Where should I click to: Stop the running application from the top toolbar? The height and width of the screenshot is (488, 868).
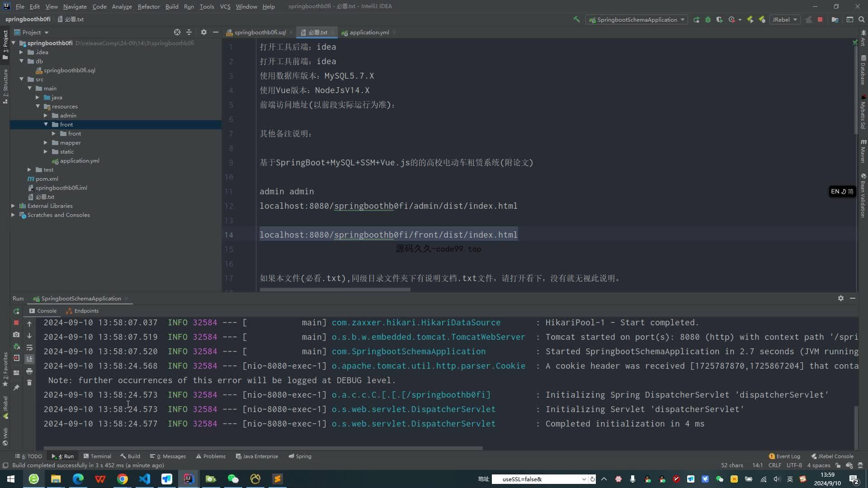point(820,19)
